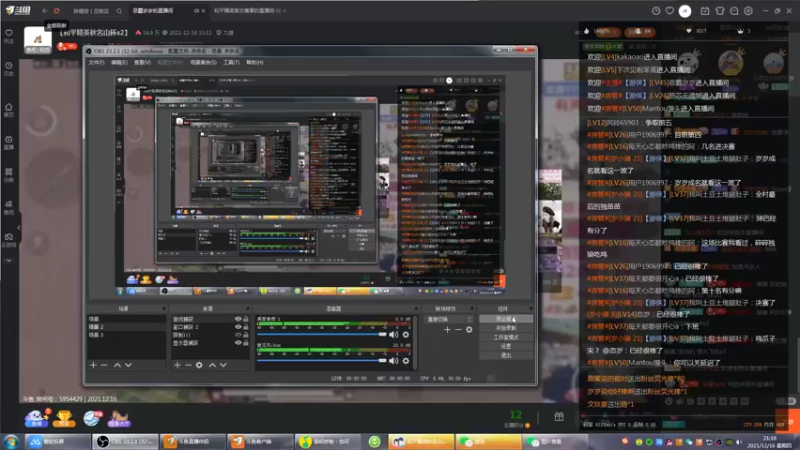Mute the 桌面音频 speaker icon
This screenshot has width=800, height=450.
(x=393, y=335)
